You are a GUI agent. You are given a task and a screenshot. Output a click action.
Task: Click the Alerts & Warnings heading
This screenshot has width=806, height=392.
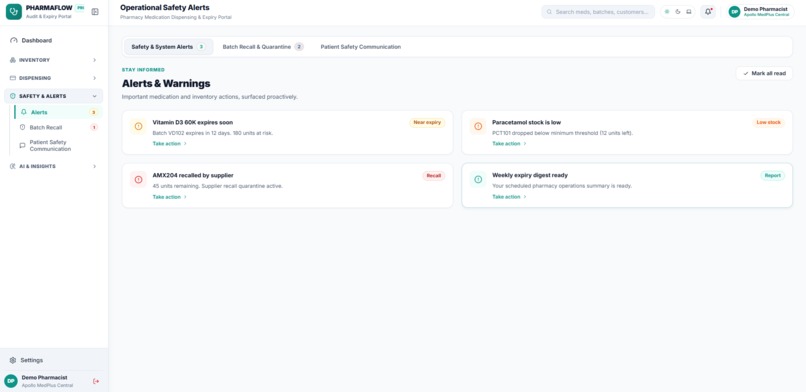pos(166,84)
